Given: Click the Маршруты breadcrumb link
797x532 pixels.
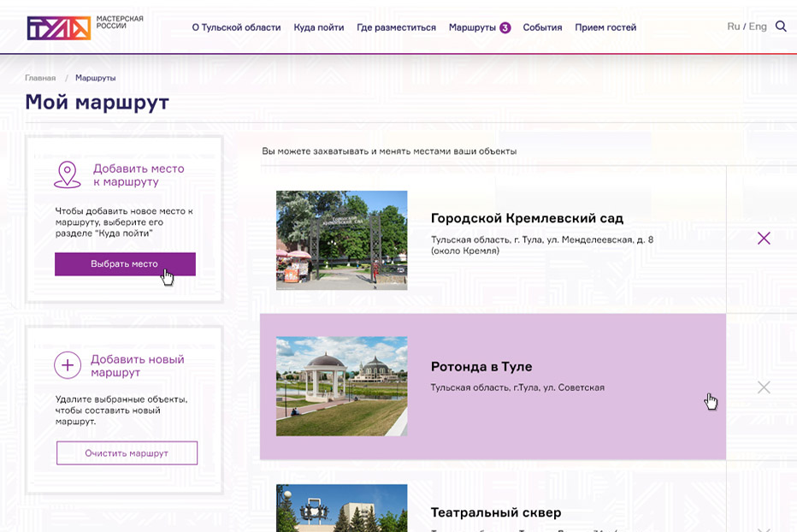Looking at the screenshot, I should 96,78.
